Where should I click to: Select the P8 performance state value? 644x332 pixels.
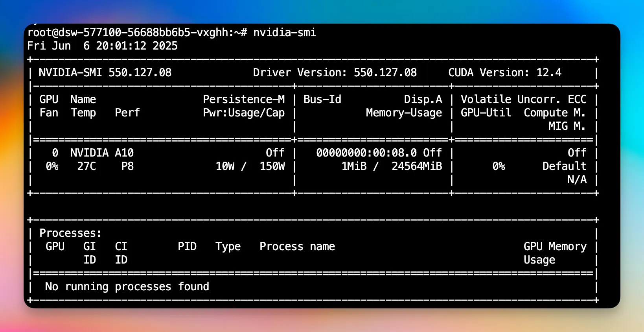[127, 166]
